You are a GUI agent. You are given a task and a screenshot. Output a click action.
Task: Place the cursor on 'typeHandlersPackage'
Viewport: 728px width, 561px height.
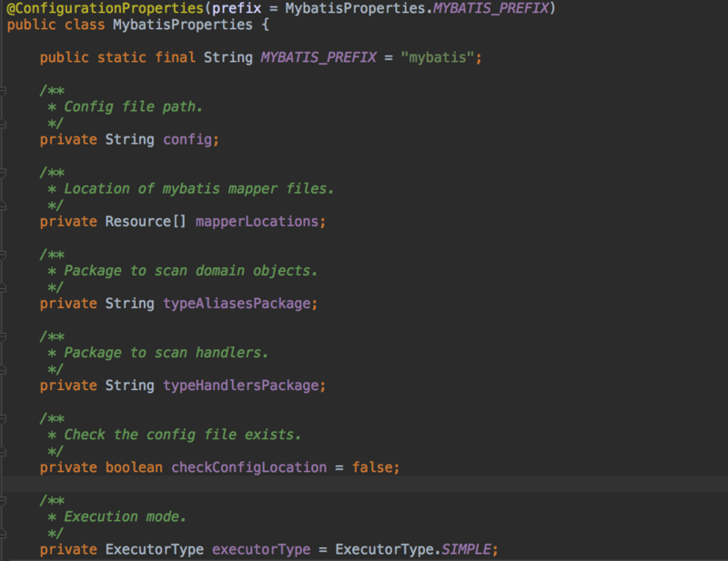click(241, 386)
